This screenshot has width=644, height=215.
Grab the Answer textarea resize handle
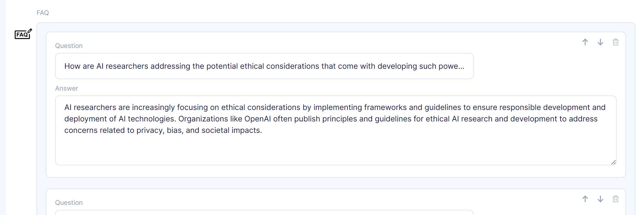(x=613, y=162)
